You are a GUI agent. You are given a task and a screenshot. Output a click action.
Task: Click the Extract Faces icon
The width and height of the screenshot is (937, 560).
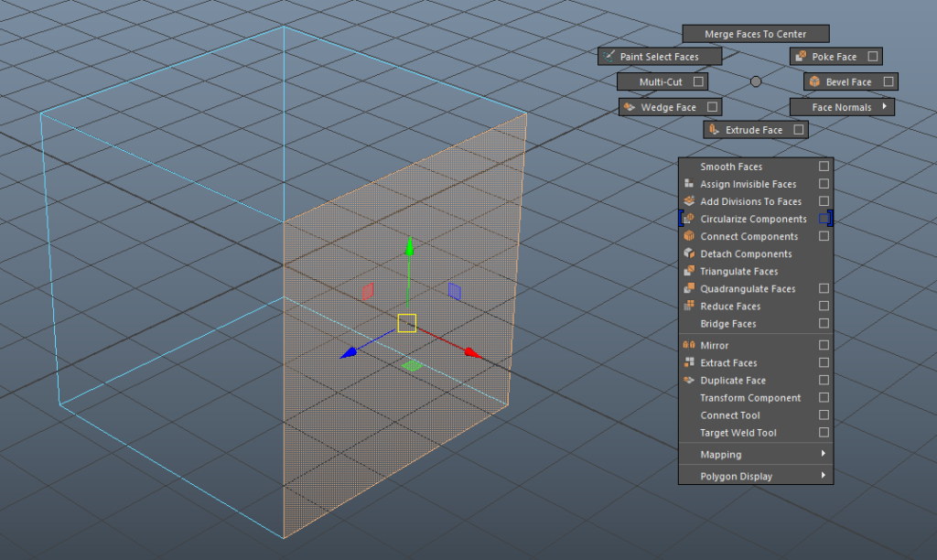[689, 362]
